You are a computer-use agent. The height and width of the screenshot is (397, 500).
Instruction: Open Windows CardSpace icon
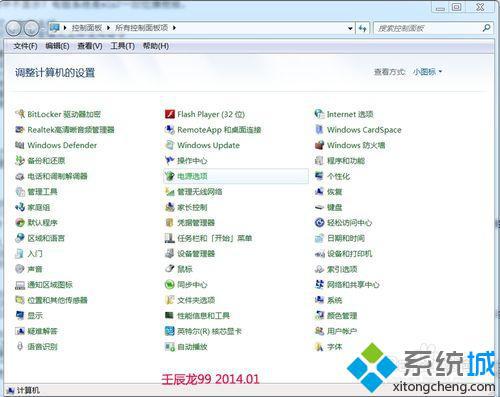[x=319, y=130]
